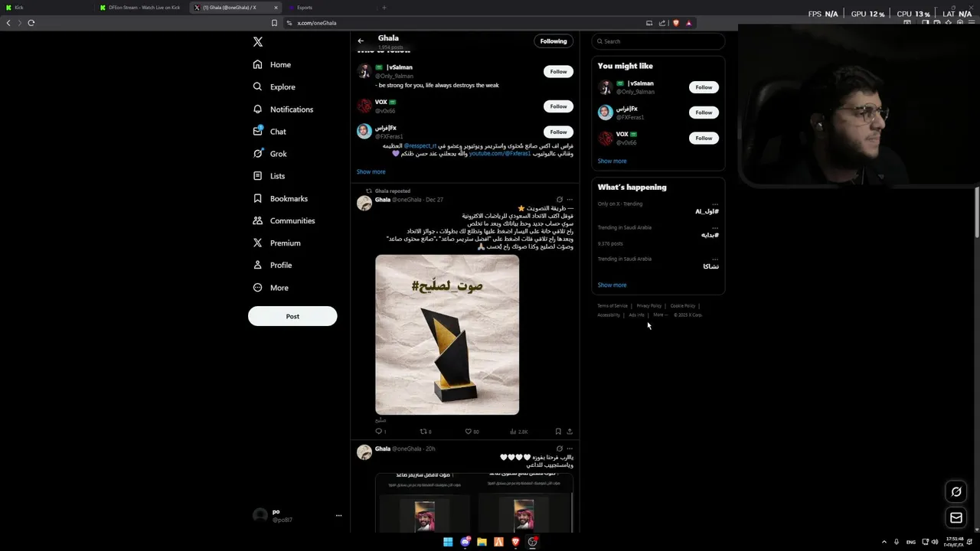Open options for the تشاكا trend
The width and height of the screenshot is (980, 551).
pos(715,259)
